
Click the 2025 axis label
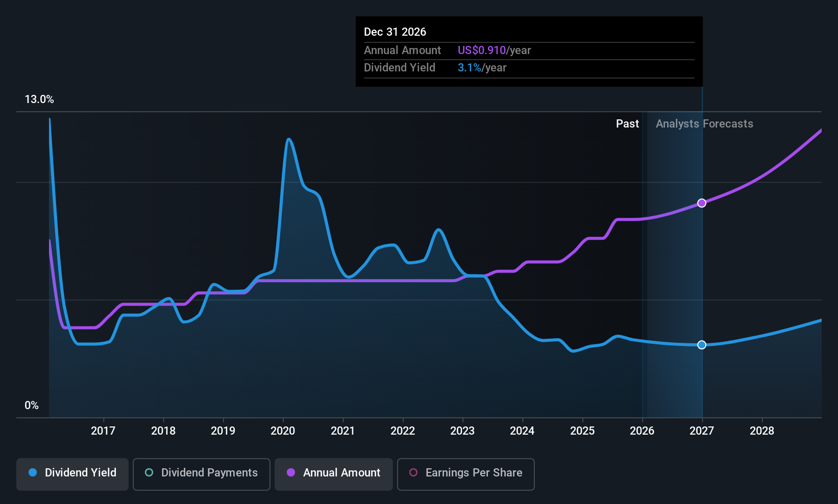tap(582, 431)
